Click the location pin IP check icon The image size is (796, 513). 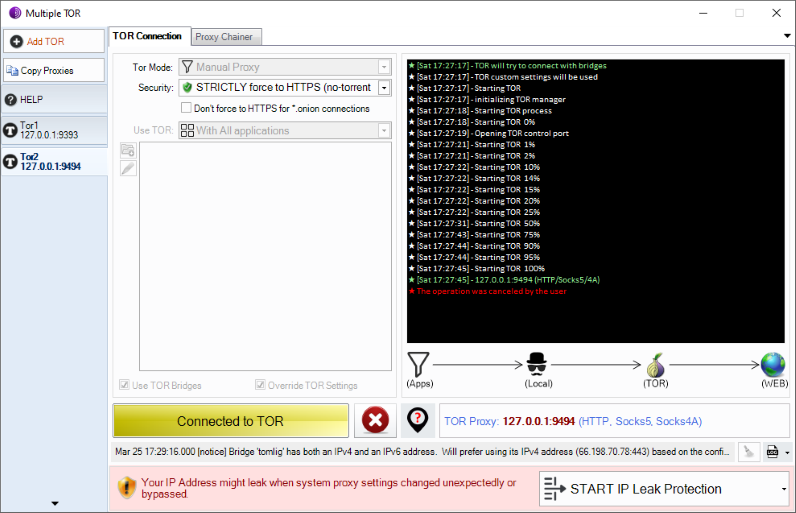417,420
